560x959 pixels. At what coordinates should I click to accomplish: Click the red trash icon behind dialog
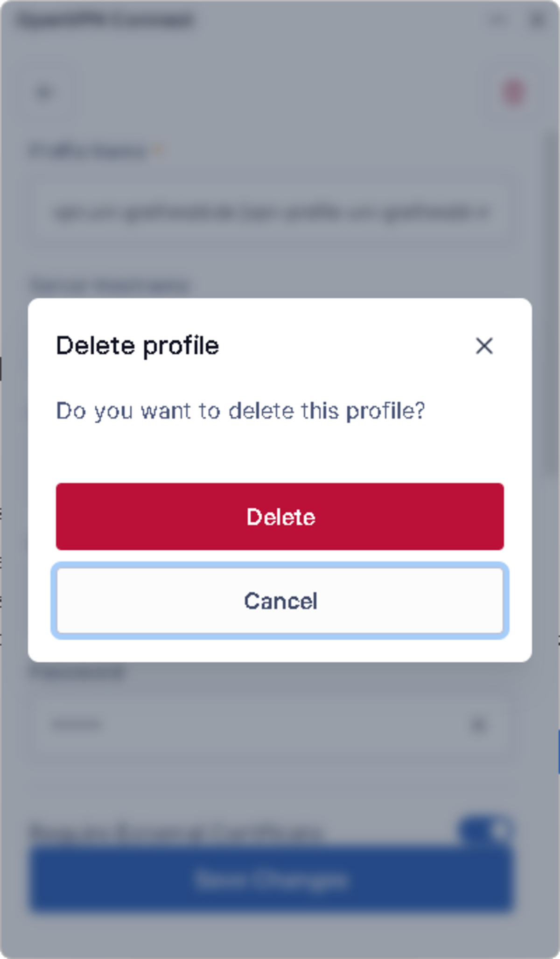point(514,92)
